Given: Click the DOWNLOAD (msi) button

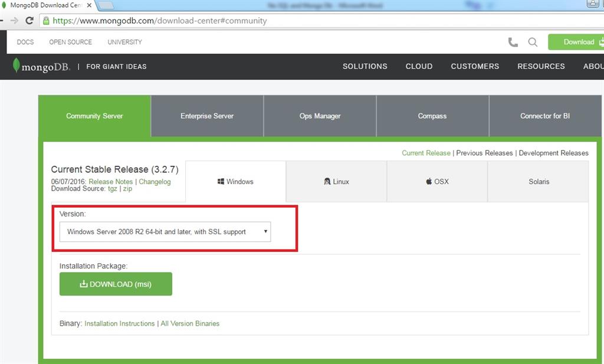Looking at the screenshot, I should 116,284.
